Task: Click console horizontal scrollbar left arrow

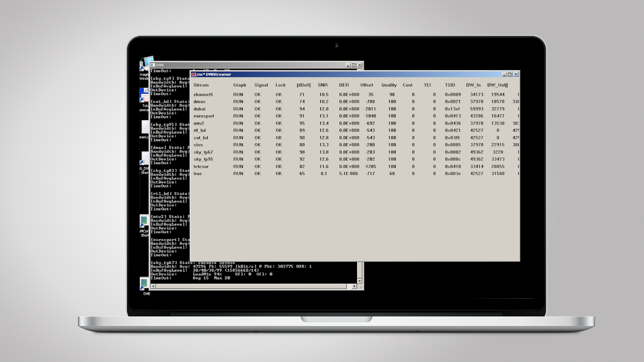Action: tap(153, 286)
